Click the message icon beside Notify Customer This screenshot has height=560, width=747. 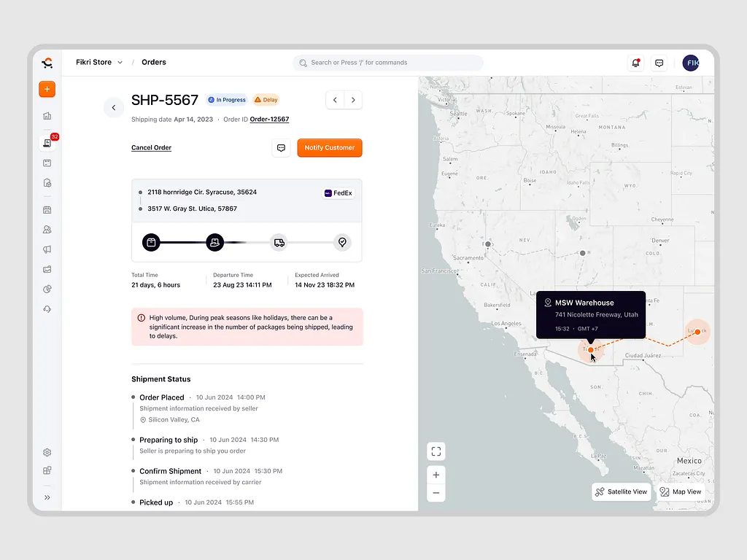click(x=281, y=148)
